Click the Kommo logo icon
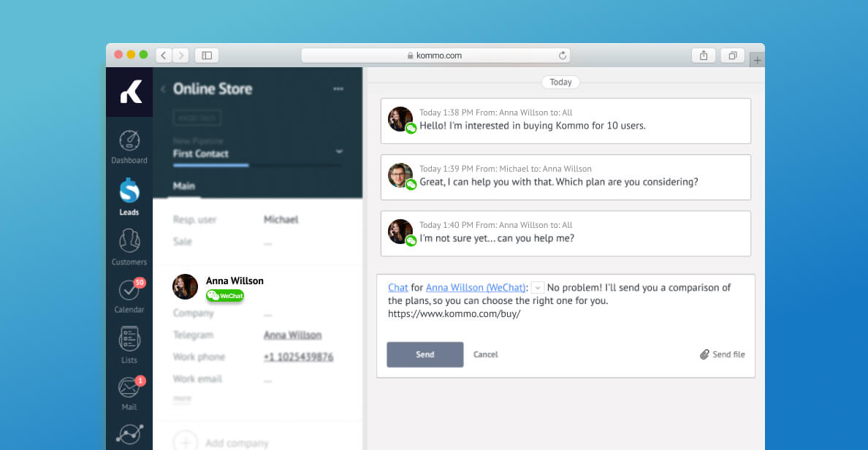The width and height of the screenshot is (868, 450). [x=130, y=92]
